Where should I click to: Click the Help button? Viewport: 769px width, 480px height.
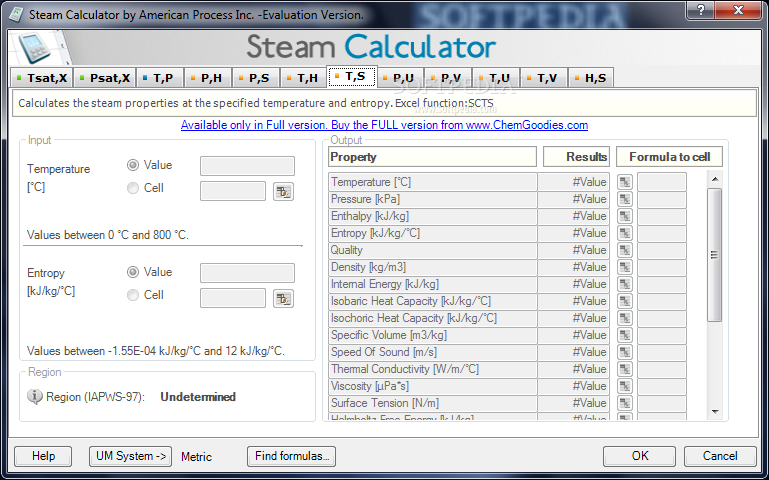point(43,456)
